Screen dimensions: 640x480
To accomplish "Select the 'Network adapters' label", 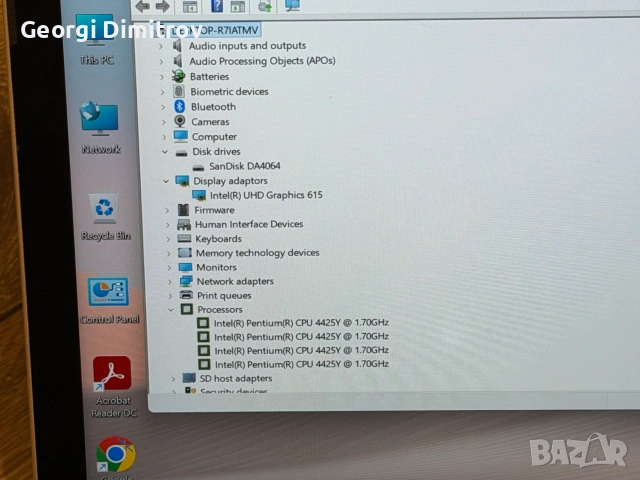I will tap(235, 281).
